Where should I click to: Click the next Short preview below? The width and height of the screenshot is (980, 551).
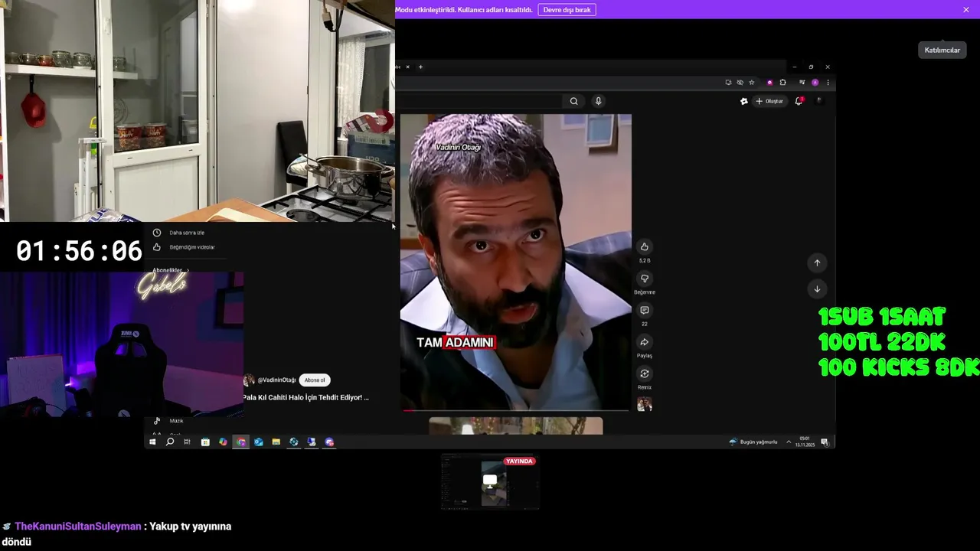[516, 425]
